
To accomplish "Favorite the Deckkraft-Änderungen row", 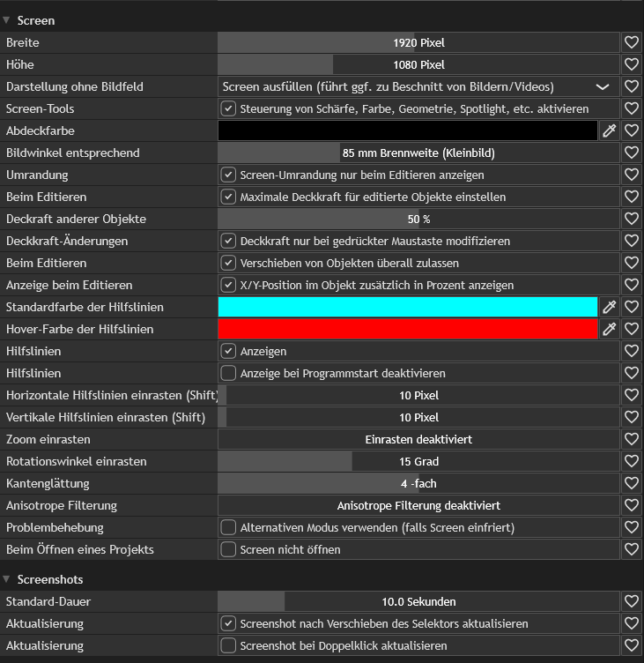I will click(x=632, y=241).
